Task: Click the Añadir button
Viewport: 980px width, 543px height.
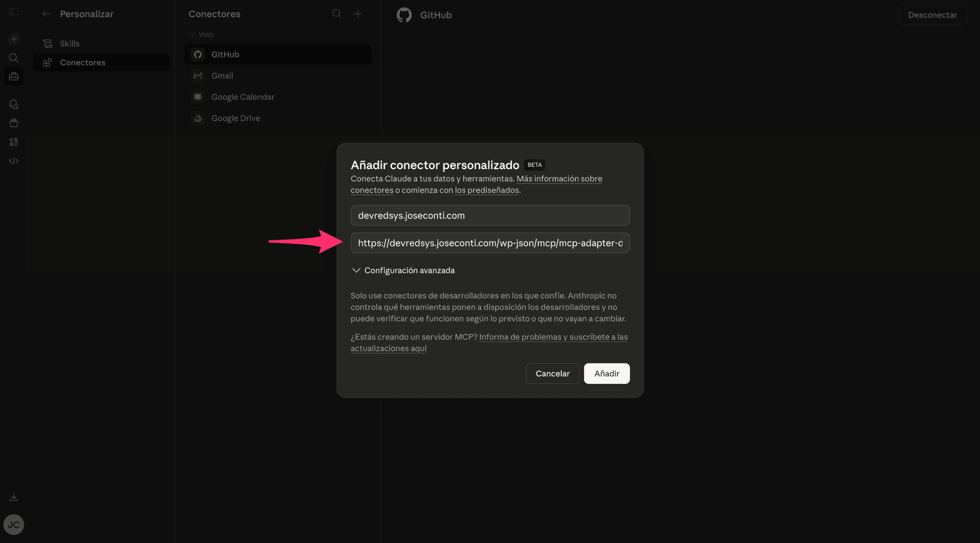Action: [606, 373]
